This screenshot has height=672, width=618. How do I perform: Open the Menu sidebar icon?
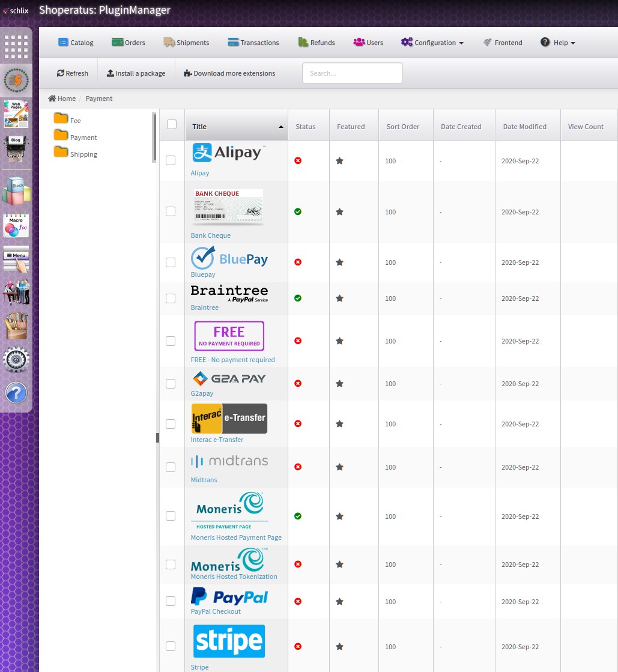(x=16, y=259)
